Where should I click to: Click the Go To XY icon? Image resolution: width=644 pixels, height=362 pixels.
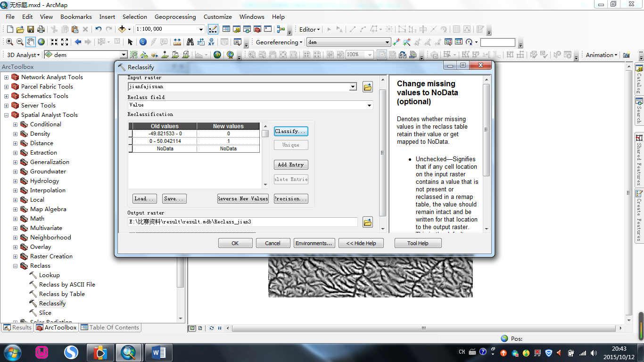tap(211, 42)
